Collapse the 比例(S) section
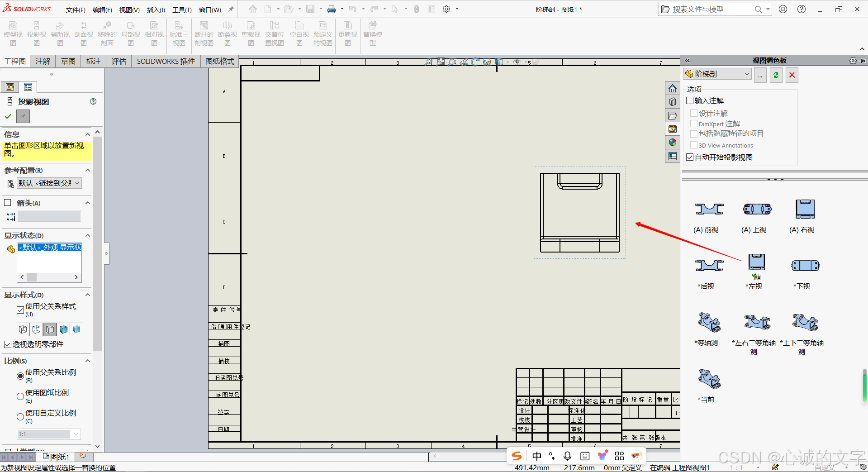Image resolution: width=868 pixels, height=472 pixels. [x=88, y=361]
